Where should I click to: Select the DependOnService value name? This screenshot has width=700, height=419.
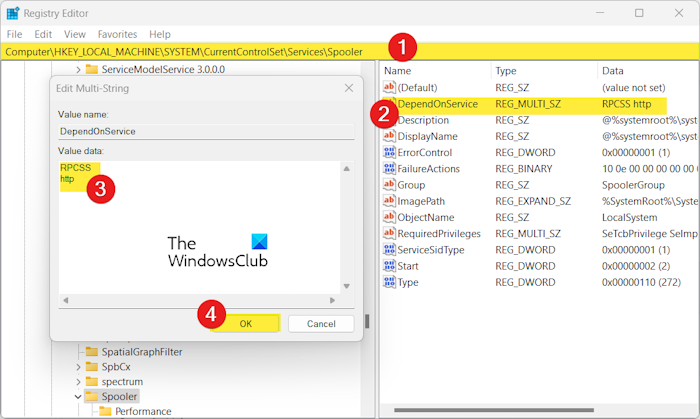(x=438, y=104)
